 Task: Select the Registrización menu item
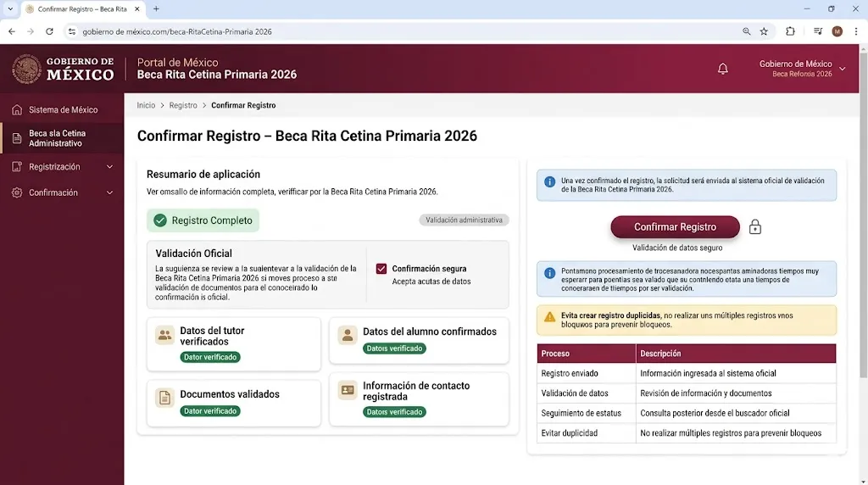tap(62, 167)
